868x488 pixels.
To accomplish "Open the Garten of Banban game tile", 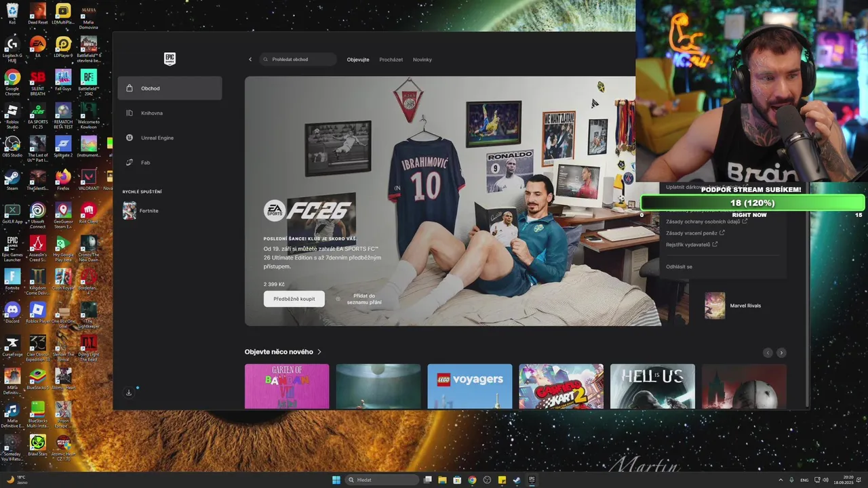I will pyautogui.click(x=287, y=386).
